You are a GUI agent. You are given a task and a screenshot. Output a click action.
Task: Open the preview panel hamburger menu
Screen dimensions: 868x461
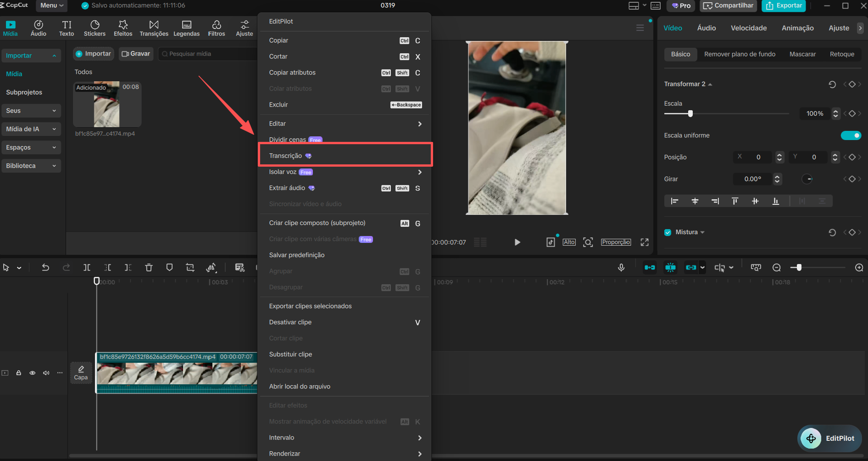point(640,28)
